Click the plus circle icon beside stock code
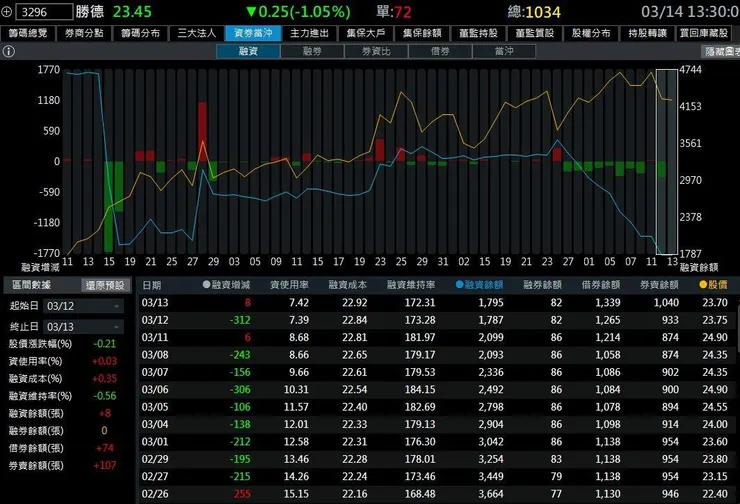Viewport: 740px width, 504px height. coord(6,11)
